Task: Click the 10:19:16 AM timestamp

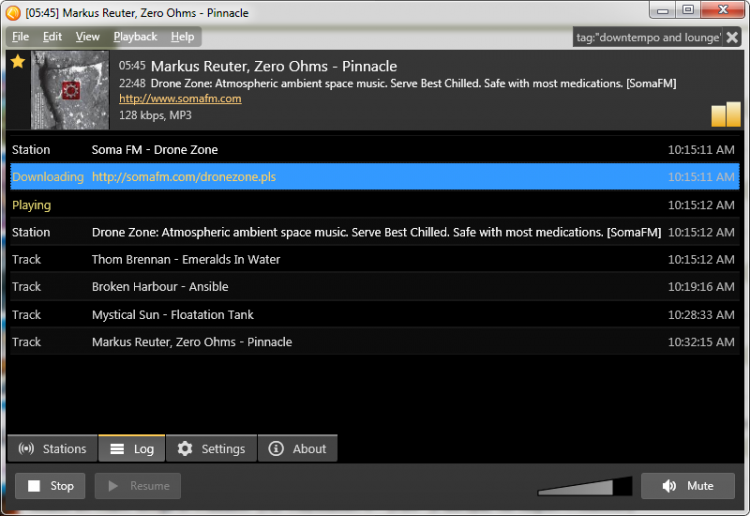Action: (701, 287)
